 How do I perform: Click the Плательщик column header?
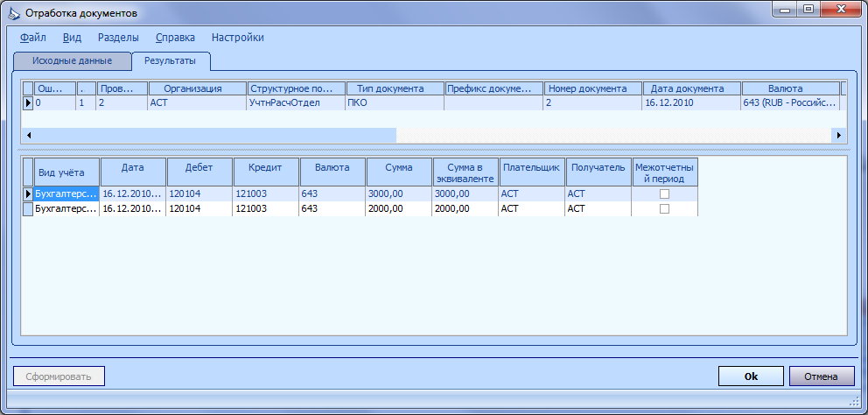click(531, 172)
